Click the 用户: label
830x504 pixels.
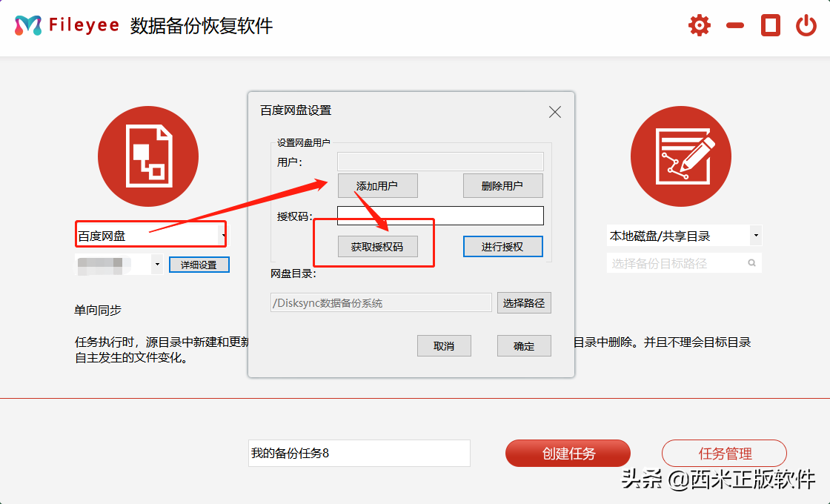click(290, 162)
